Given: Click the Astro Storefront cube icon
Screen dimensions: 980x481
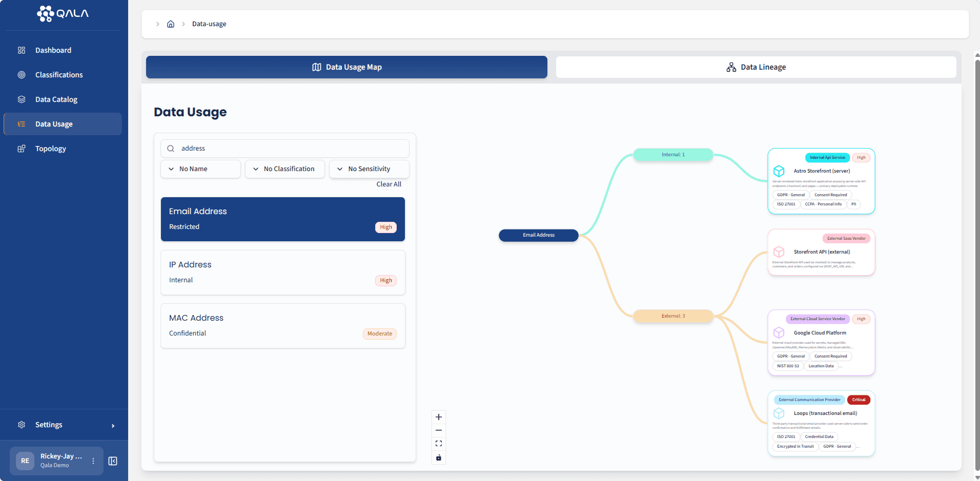Looking at the screenshot, I should pyautogui.click(x=779, y=171).
